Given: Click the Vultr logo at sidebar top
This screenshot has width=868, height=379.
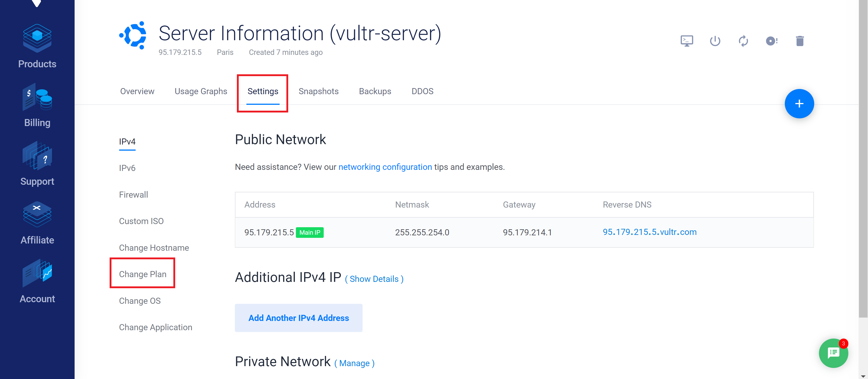Looking at the screenshot, I should 36,3.
